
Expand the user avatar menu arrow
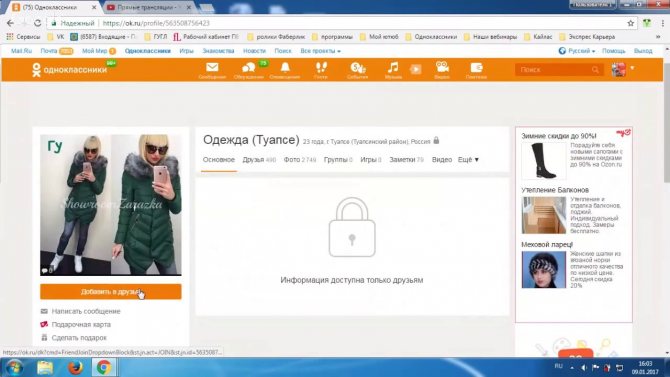click(632, 68)
